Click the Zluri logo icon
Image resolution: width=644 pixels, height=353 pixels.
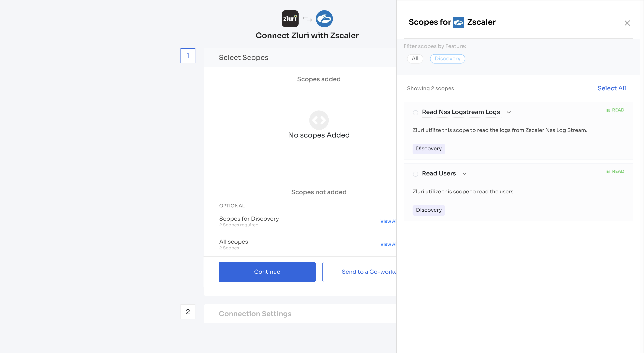point(290,19)
